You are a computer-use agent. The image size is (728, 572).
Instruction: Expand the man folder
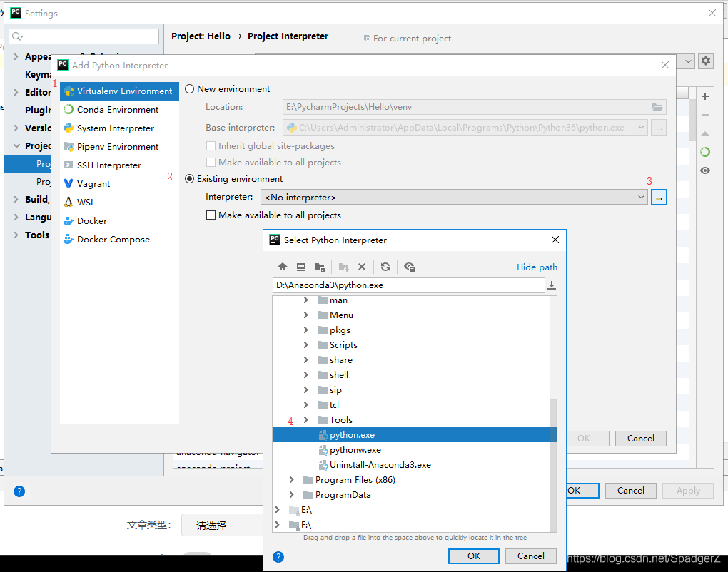(305, 300)
